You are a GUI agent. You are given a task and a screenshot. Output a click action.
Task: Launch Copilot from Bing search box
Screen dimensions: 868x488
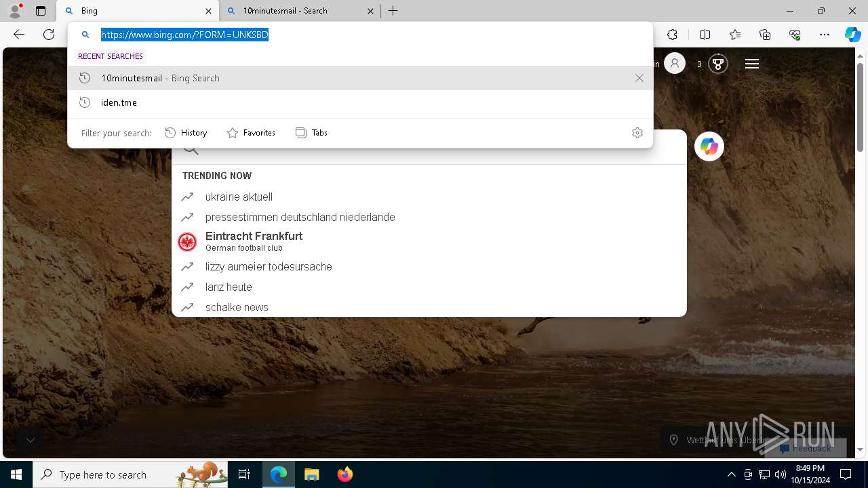click(x=709, y=146)
